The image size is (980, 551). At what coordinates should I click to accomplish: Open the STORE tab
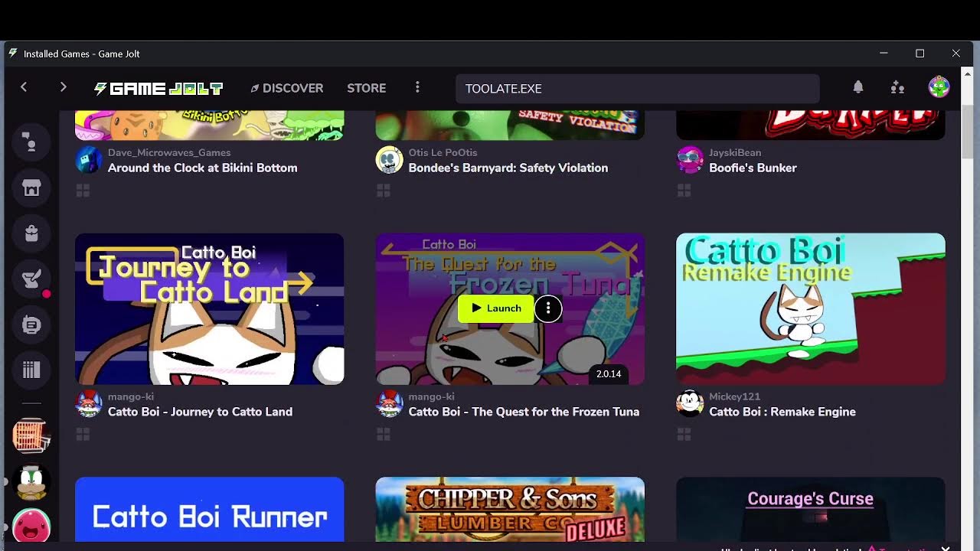367,88
